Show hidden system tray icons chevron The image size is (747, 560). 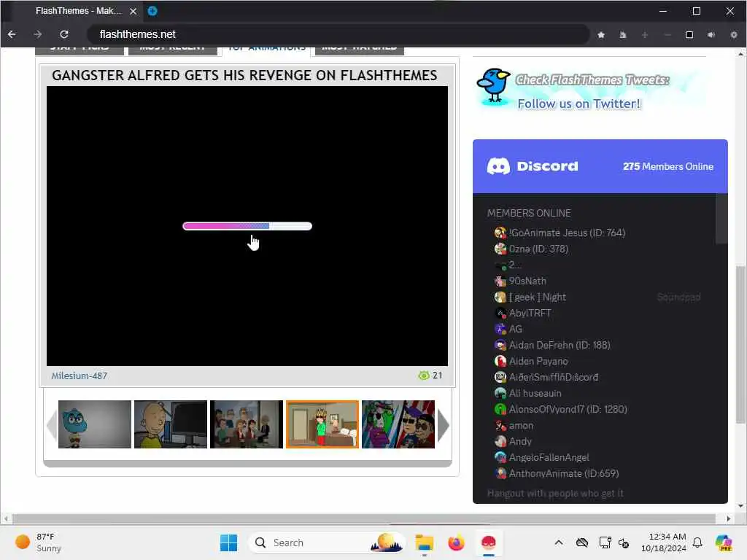coord(559,542)
